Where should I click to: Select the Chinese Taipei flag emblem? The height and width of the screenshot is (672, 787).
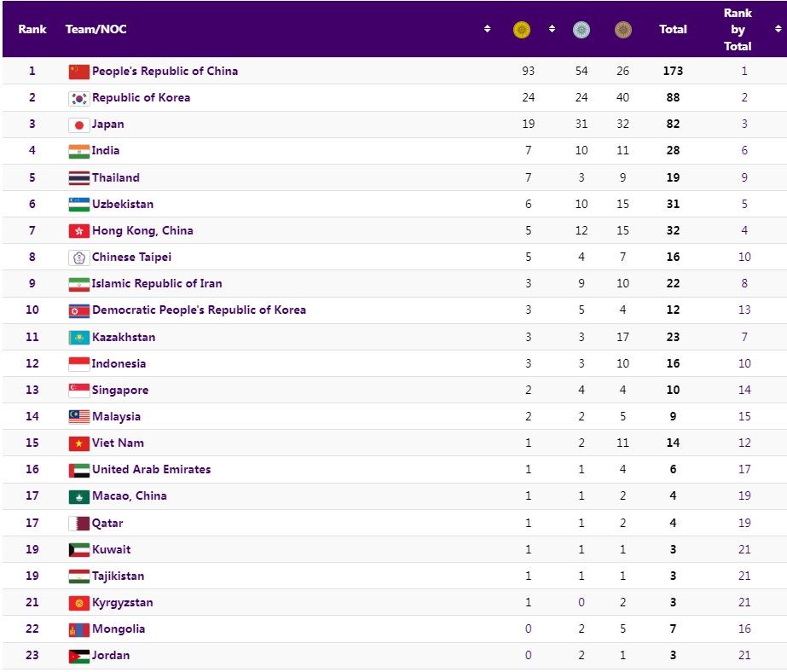point(78,258)
